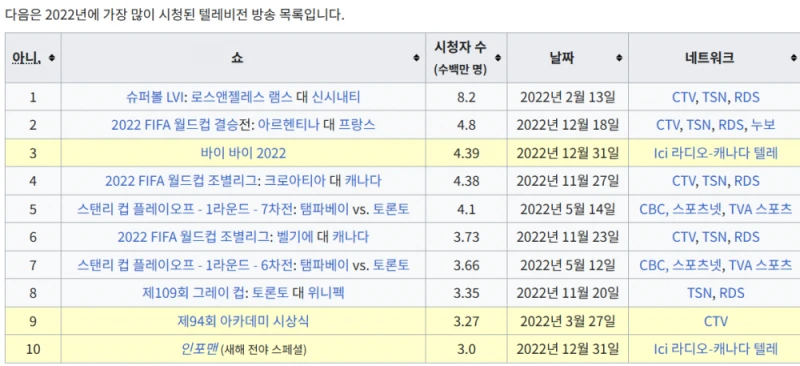Open 스포츠넷 link in the 7차전 row
The width and height of the screenshot is (800, 366).
point(697,209)
